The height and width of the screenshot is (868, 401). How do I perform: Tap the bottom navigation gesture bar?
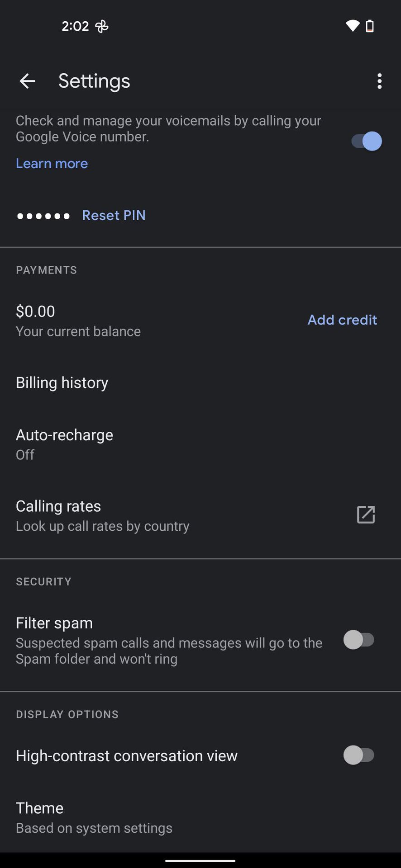[200, 861]
